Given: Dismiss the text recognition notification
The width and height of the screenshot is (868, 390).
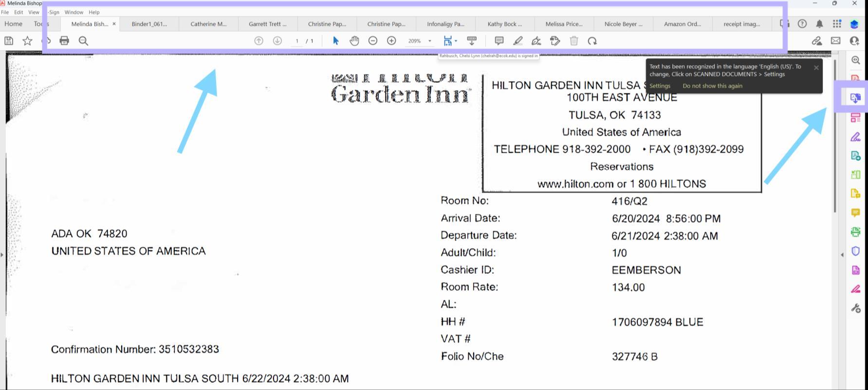Looking at the screenshot, I should pyautogui.click(x=816, y=68).
